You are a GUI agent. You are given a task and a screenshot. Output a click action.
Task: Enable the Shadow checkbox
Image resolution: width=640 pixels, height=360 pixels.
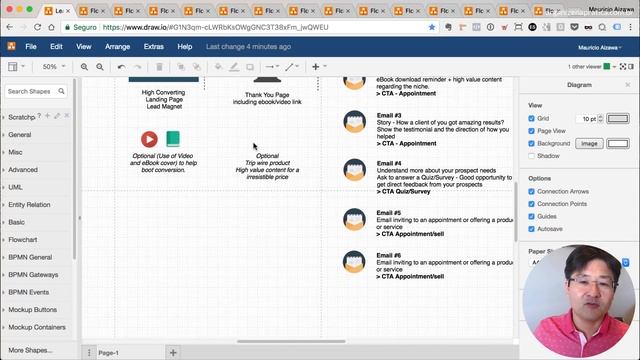531,156
